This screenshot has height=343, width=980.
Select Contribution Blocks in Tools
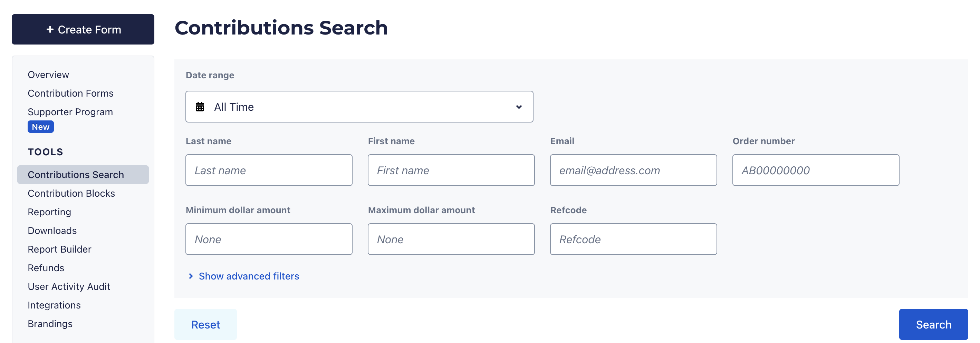71,193
